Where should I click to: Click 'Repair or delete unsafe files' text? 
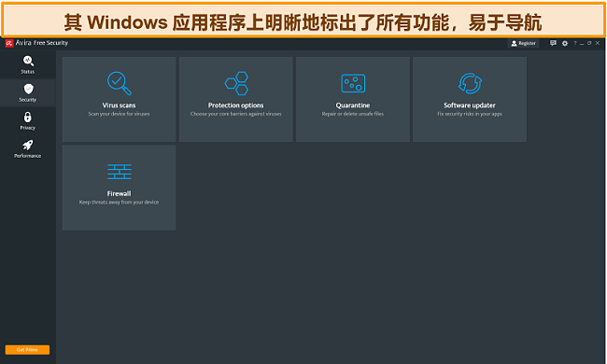click(x=353, y=114)
